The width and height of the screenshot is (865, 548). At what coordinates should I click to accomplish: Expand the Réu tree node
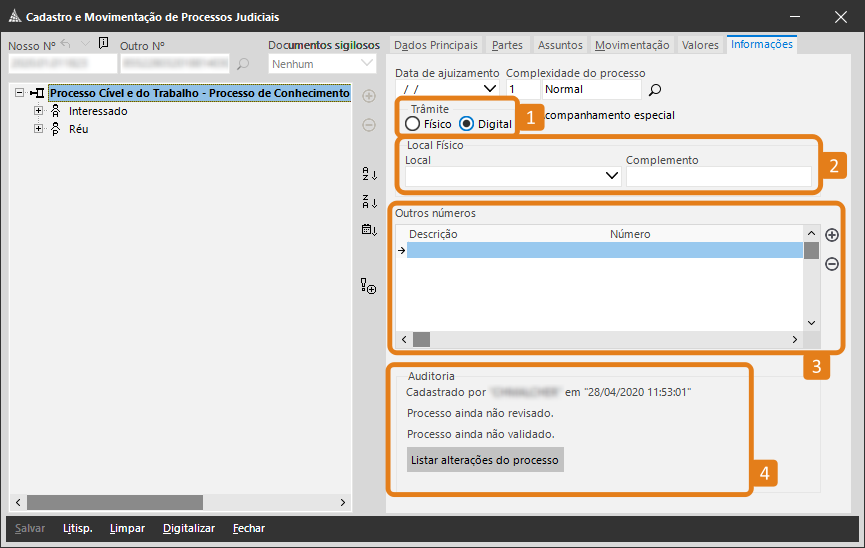pyautogui.click(x=39, y=129)
